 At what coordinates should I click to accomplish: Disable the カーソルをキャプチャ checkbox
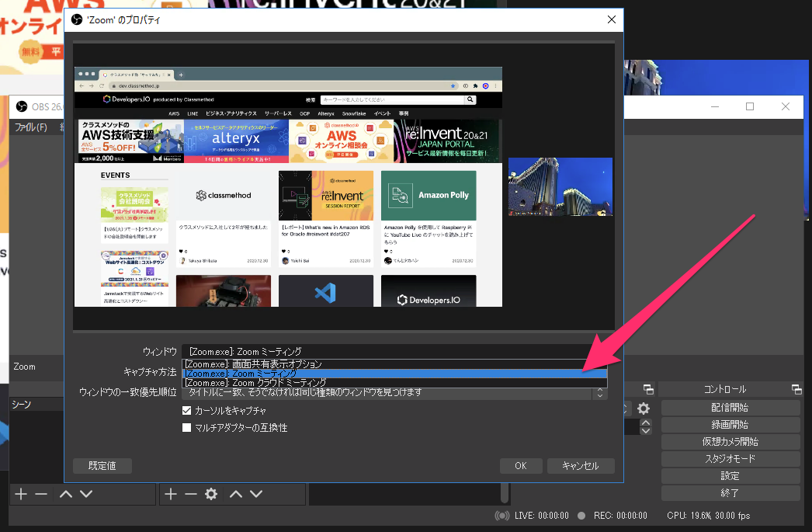187,411
